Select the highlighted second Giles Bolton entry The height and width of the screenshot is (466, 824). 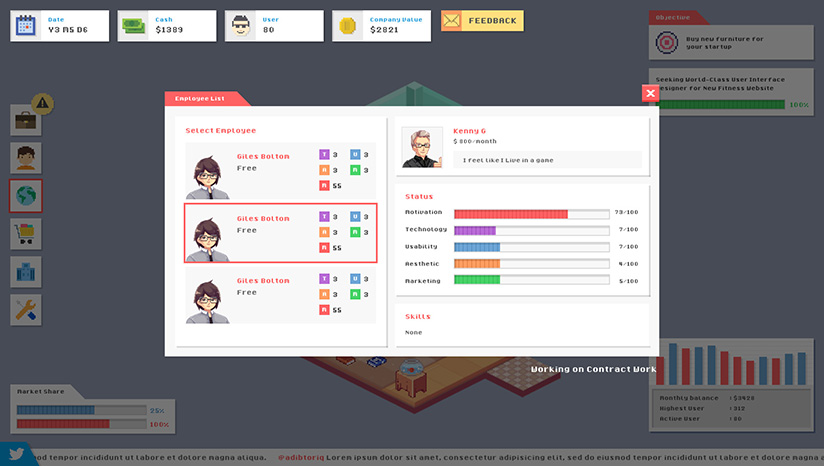coord(281,233)
